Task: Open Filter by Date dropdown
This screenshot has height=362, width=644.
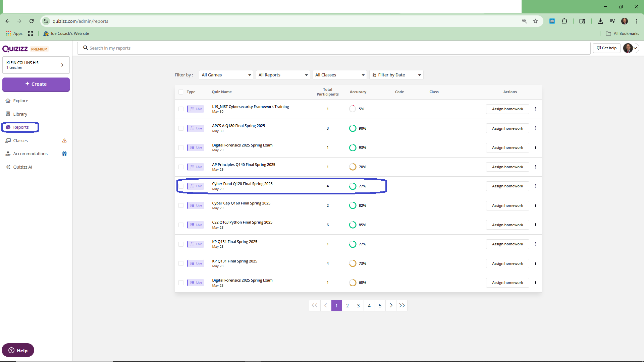Action: tap(396, 75)
